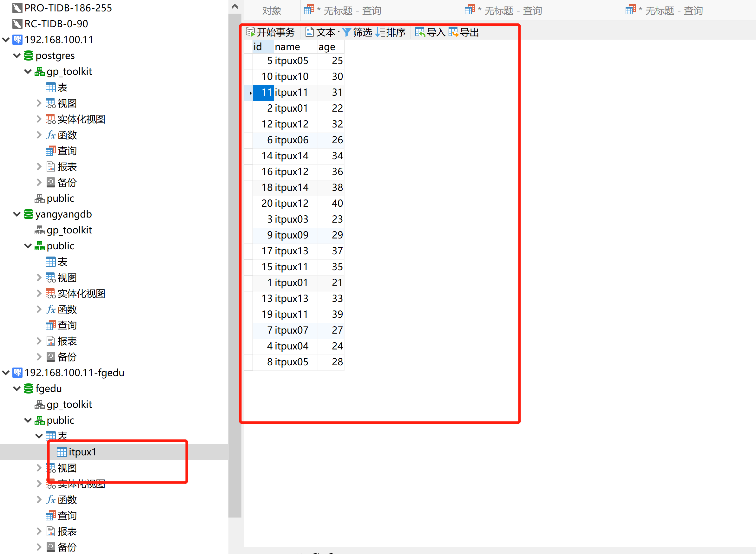Click the itpux1 table icon

pyautogui.click(x=62, y=452)
